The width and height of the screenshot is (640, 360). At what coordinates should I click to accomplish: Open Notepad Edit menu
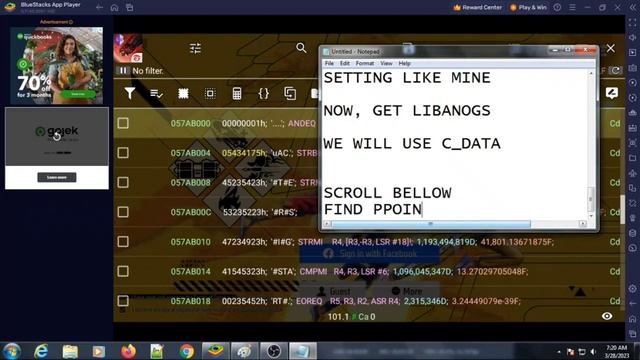click(x=345, y=63)
